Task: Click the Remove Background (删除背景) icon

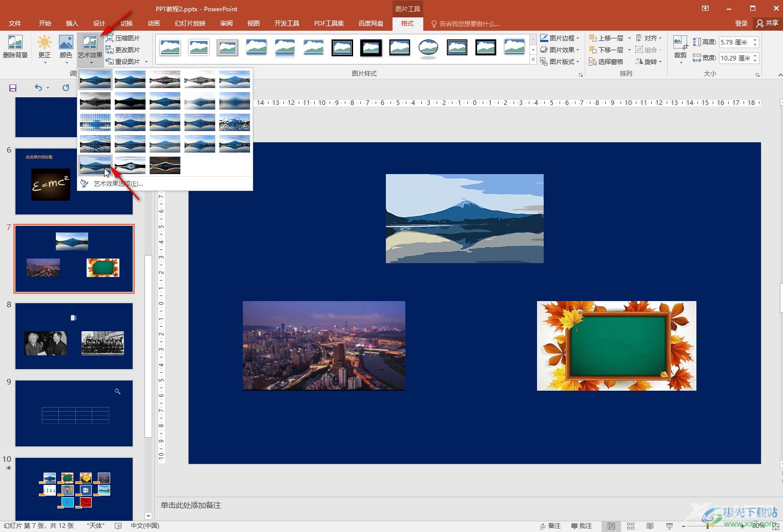Action: pyautogui.click(x=15, y=46)
